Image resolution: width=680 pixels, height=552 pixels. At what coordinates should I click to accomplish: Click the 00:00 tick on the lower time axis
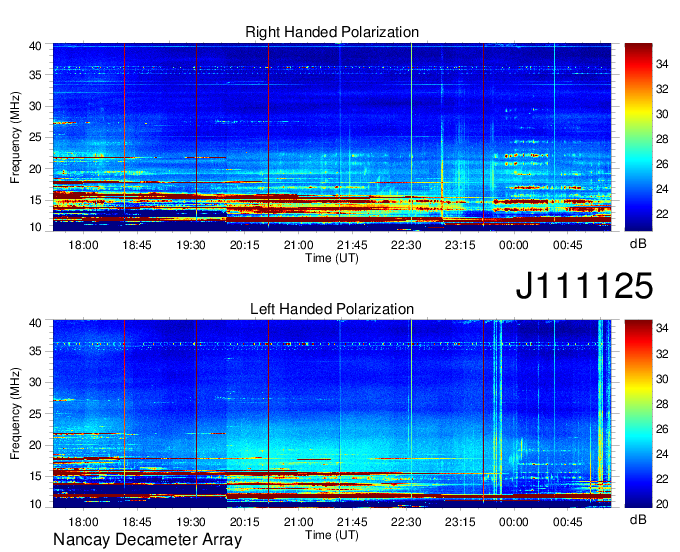(513, 522)
